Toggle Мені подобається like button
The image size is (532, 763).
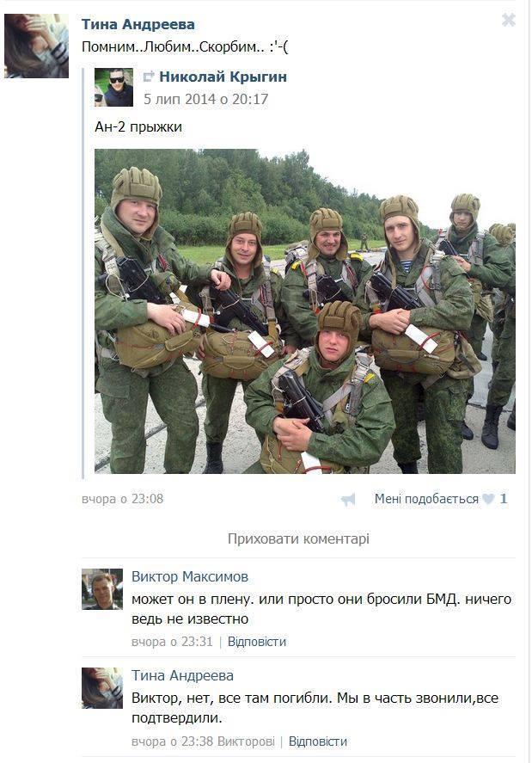coord(426,499)
